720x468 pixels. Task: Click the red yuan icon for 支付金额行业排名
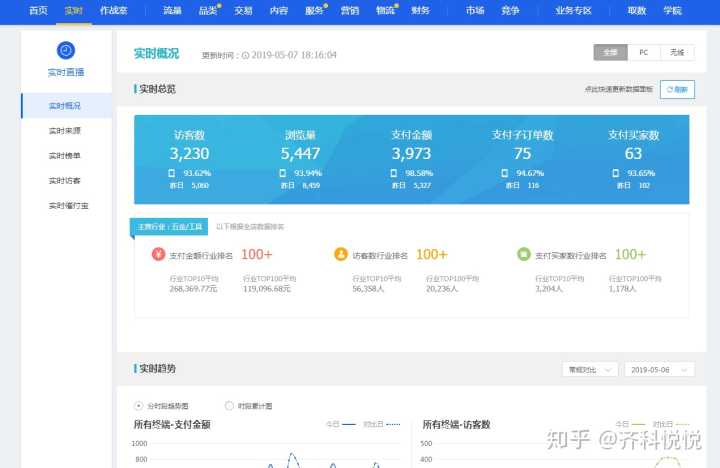pyautogui.click(x=158, y=254)
